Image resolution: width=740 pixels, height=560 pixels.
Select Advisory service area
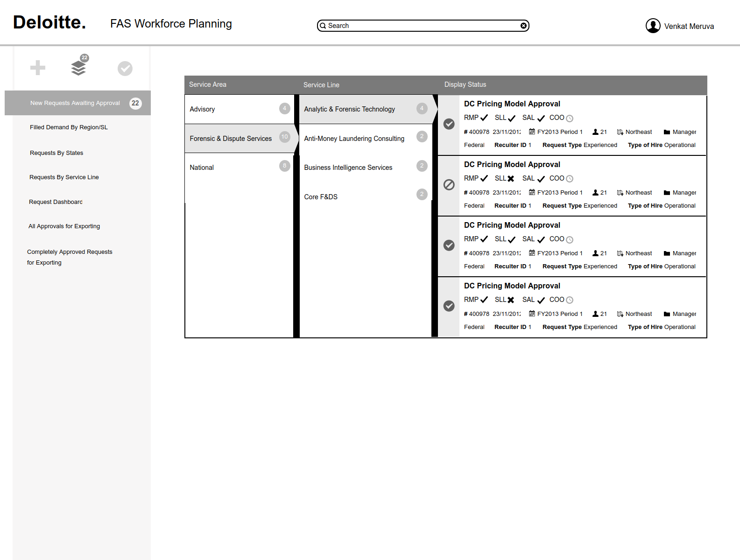pyautogui.click(x=239, y=109)
